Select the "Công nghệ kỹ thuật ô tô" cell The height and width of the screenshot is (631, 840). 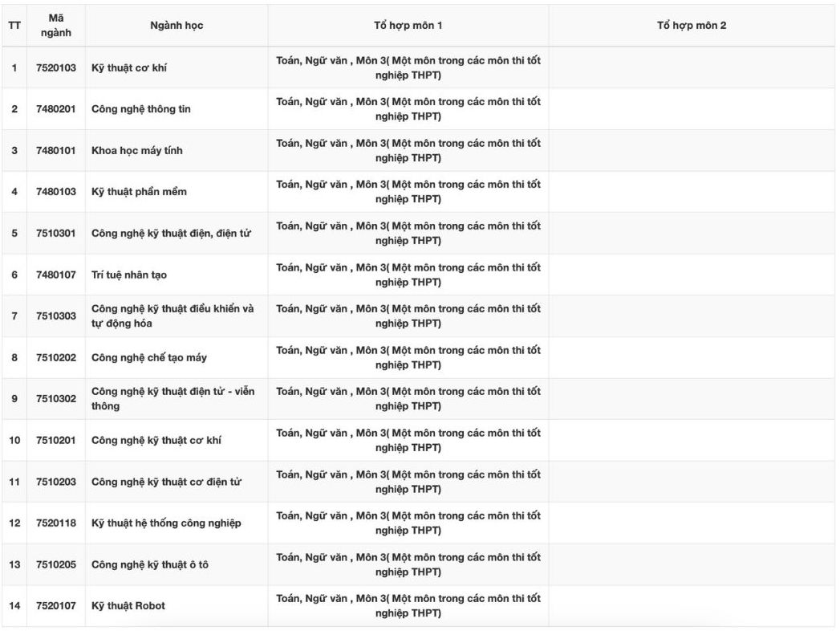[x=150, y=565]
